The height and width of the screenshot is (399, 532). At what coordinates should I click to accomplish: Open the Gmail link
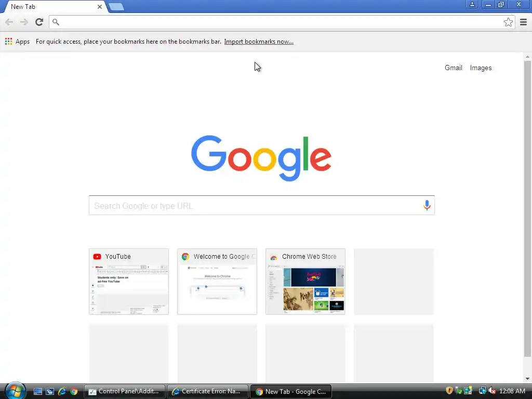click(453, 68)
